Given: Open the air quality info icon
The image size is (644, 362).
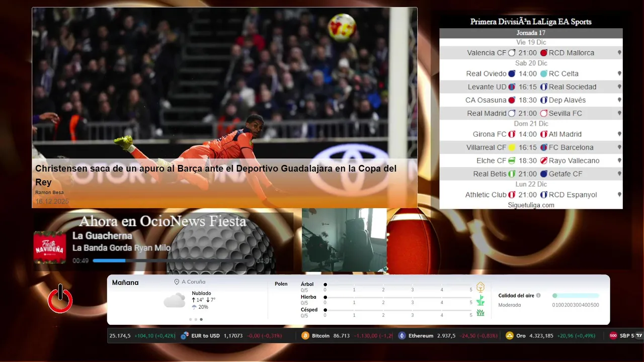Looking at the screenshot, I should tap(538, 296).
